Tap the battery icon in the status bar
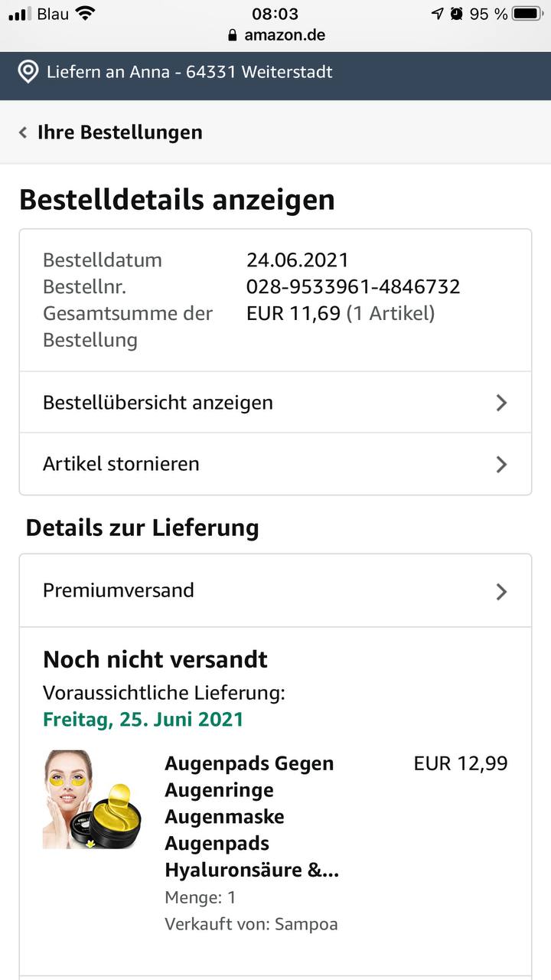This screenshot has width=551, height=980. point(528,13)
